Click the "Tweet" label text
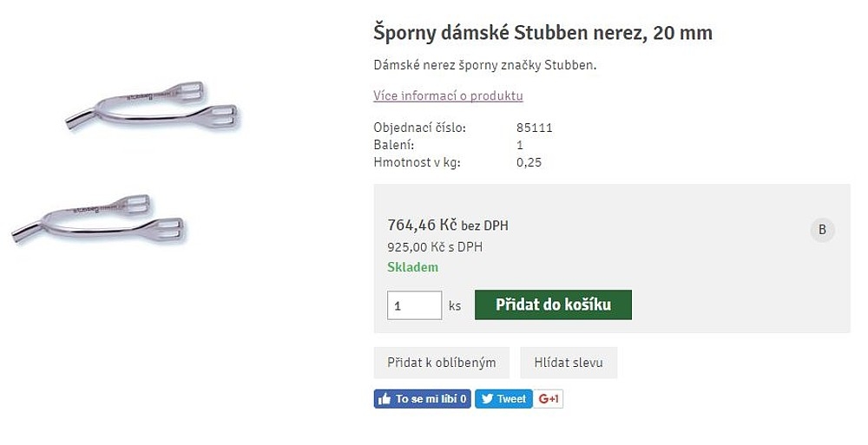 pyautogui.click(x=511, y=399)
